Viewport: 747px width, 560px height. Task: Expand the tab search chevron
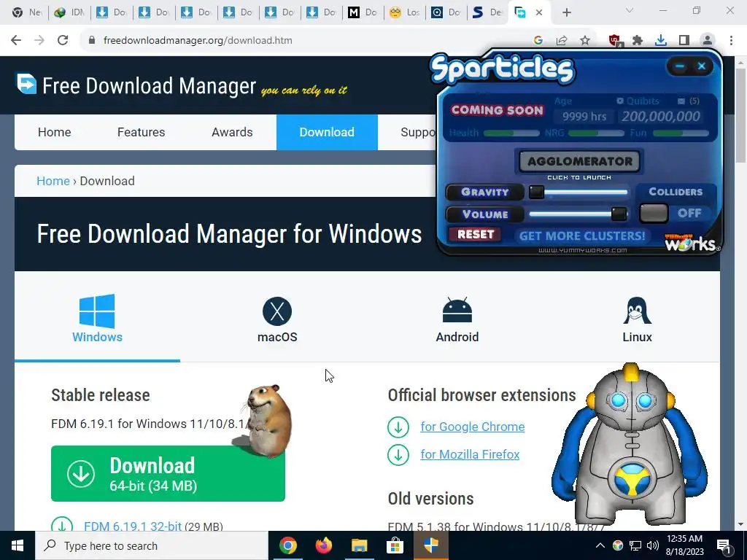tap(630, 10)
